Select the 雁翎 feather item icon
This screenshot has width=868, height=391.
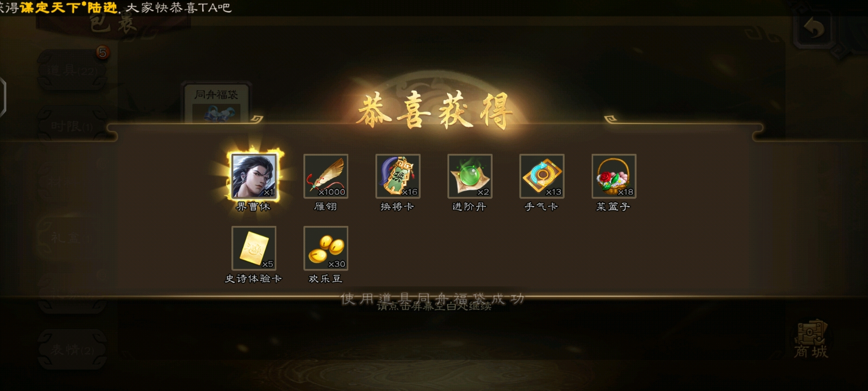tap(326, 176)
